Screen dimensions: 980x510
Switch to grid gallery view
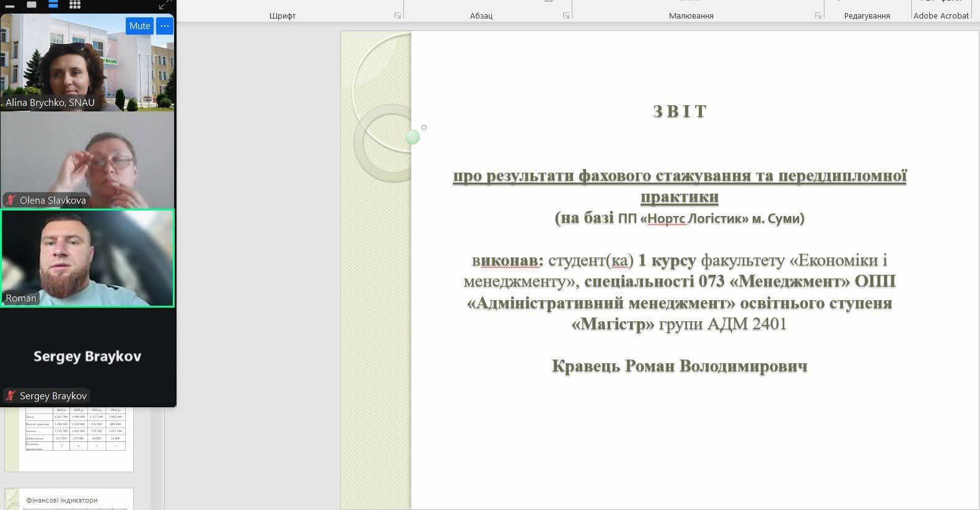point(75,4)
